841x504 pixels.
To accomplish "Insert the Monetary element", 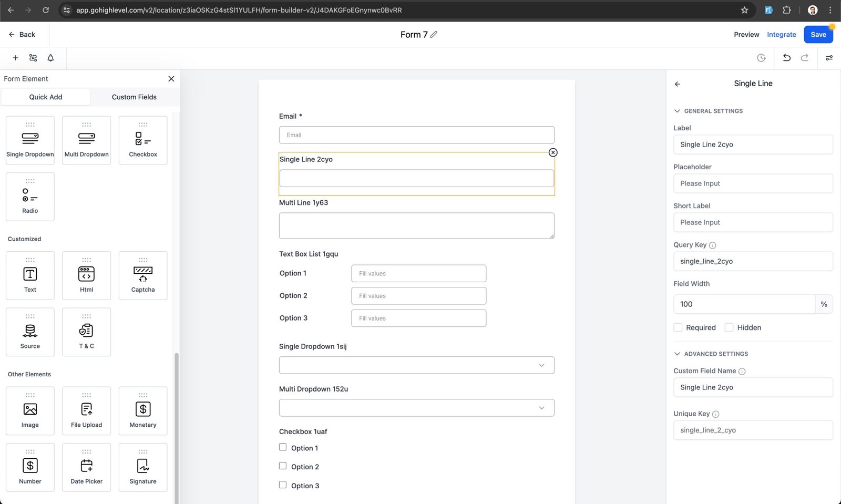I will pyautogui.click(x=143, y=410).
